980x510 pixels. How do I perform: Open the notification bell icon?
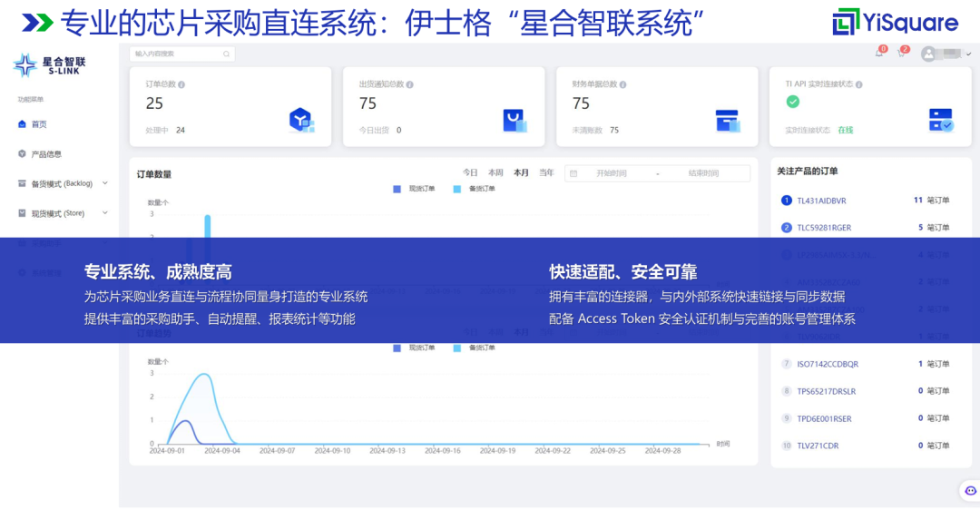click(879, 54)
